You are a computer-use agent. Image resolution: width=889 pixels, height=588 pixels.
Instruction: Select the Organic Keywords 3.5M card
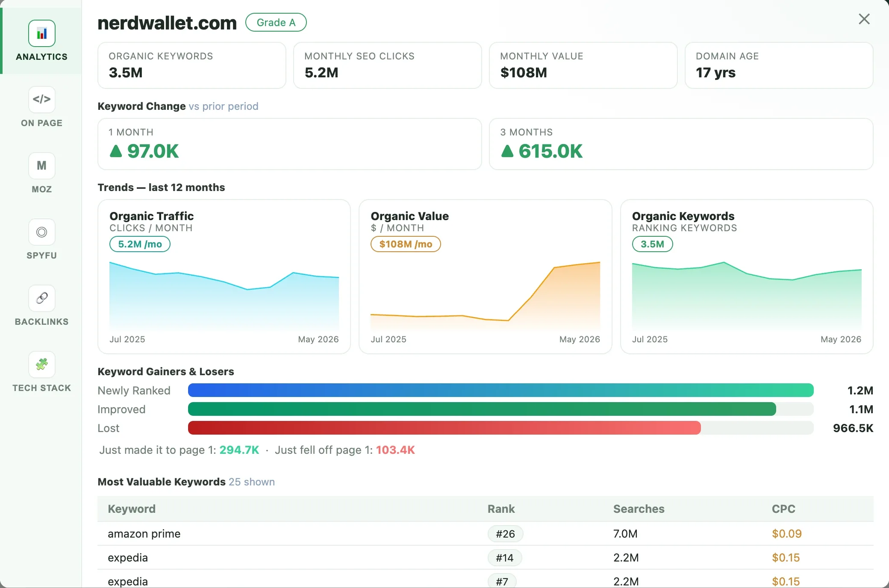coord(192,65)
